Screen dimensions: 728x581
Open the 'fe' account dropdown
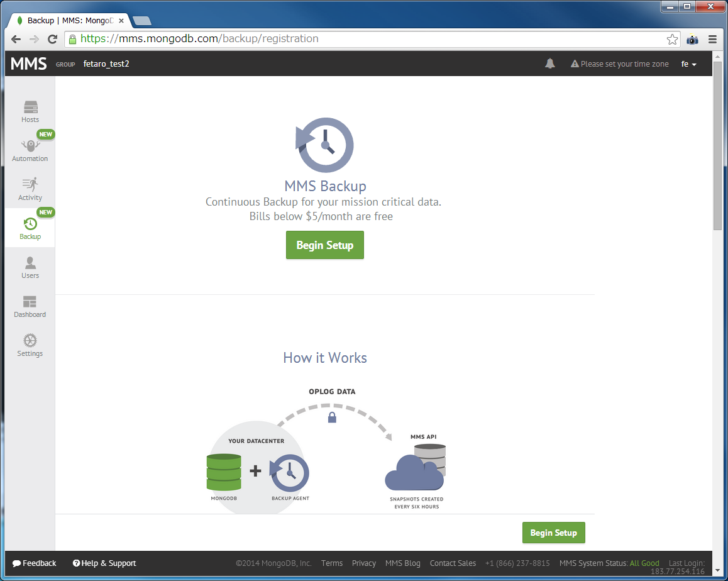688,64
